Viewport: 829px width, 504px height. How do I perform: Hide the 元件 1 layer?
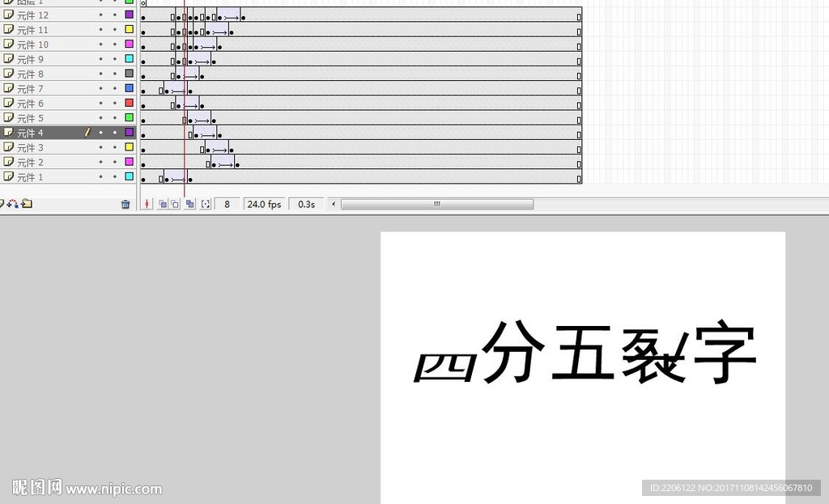(100, 177)
